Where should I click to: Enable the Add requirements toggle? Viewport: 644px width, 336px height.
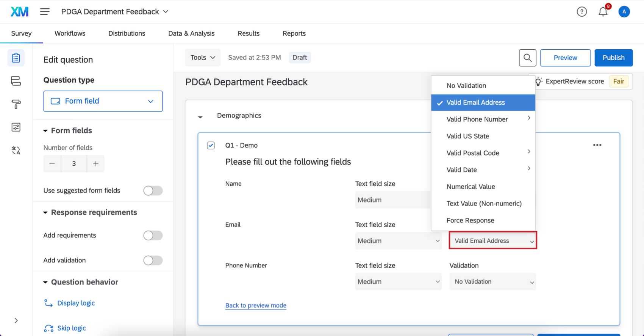[x=153, y=236]
